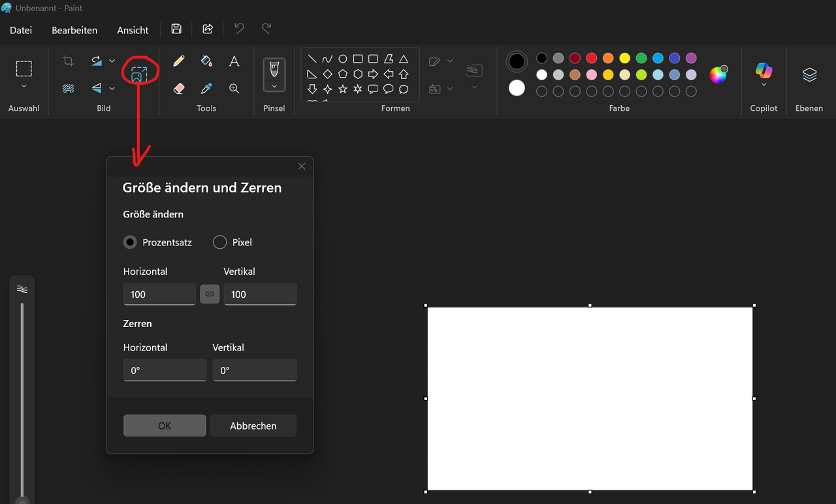
Task: Open the Ansicht menu
Action: pyautogui.click(x=133, y=30)
